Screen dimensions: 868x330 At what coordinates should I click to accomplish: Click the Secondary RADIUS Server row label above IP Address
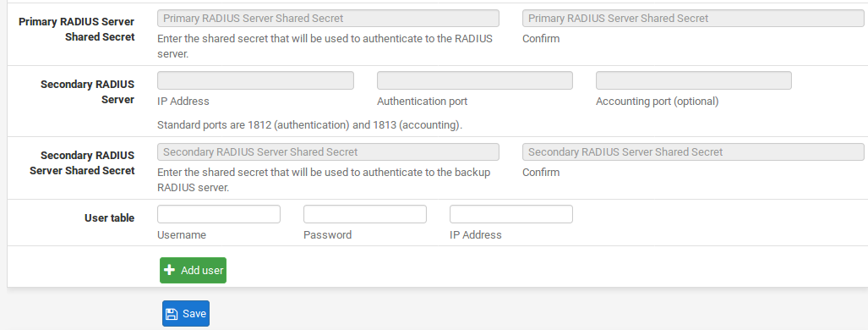[x=87, y=92]
